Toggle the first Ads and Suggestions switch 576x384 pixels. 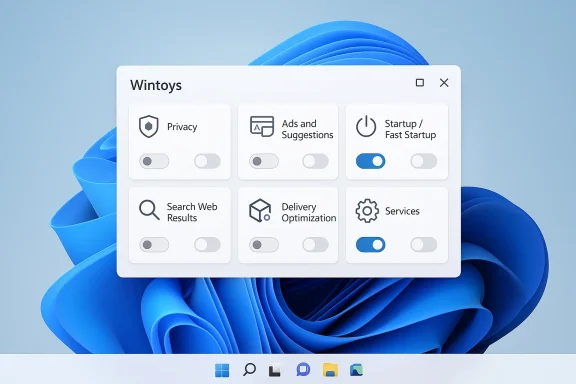[x=264, y=161]
